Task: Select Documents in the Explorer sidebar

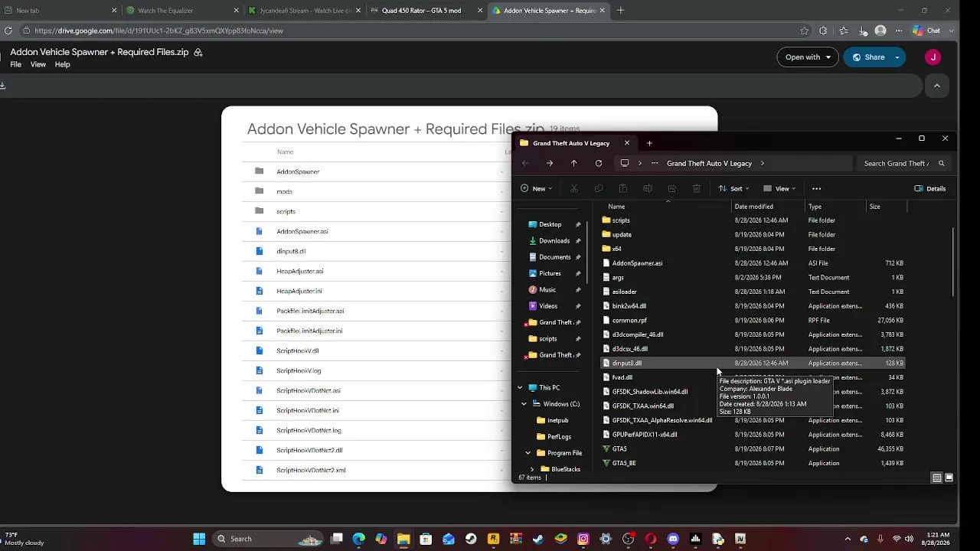Action: click(553, 257)
